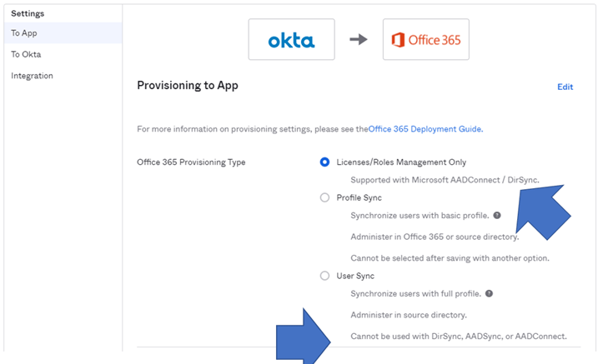Viewport: 608px width, 364px height.
Task: Click the arrow between Okta and Office 365
Action: point(359,40)
